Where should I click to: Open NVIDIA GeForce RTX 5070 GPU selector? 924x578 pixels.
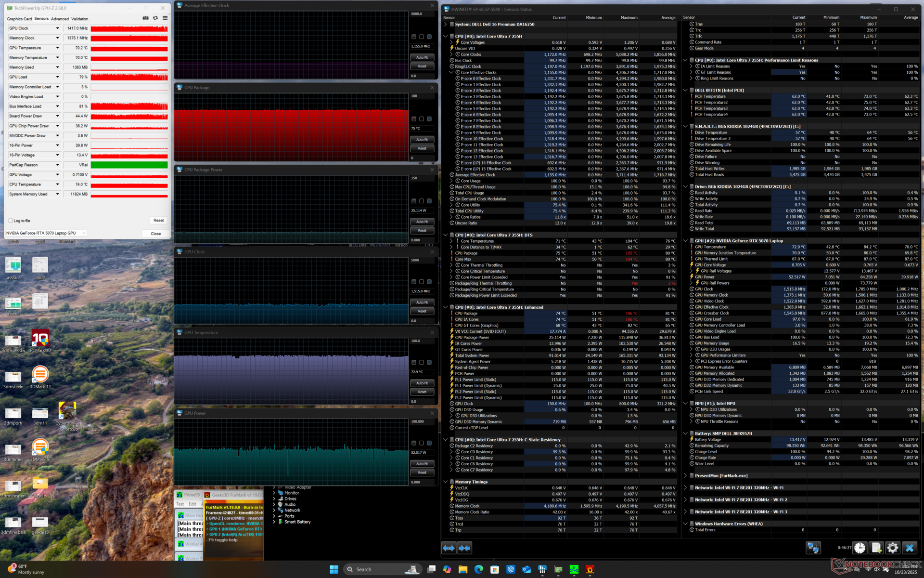(x=46, y=233)
